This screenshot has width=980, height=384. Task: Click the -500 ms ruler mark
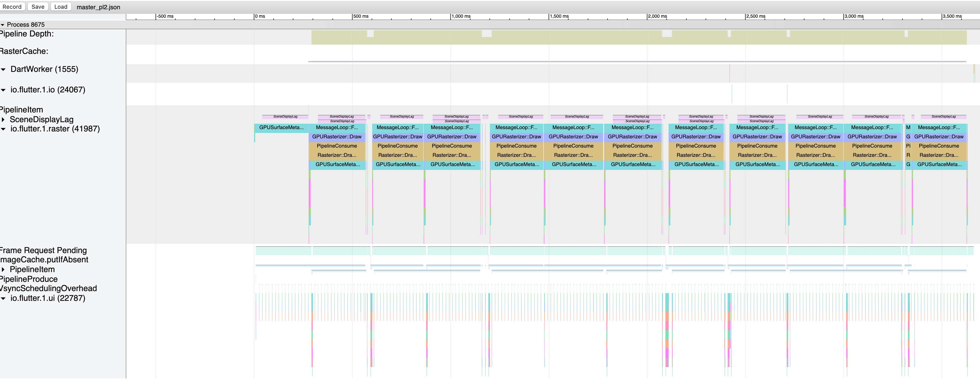[x=165, y=16]
